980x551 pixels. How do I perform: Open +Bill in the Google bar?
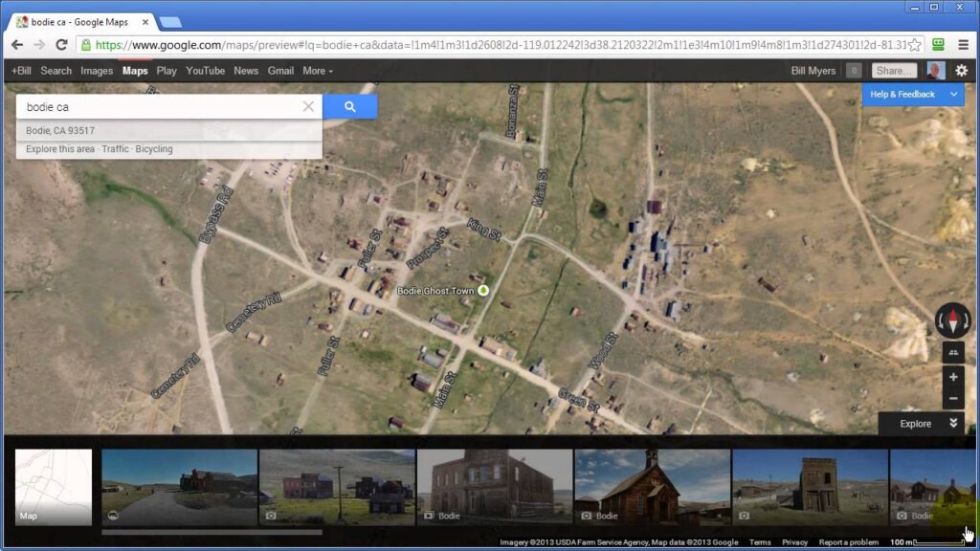21,71
